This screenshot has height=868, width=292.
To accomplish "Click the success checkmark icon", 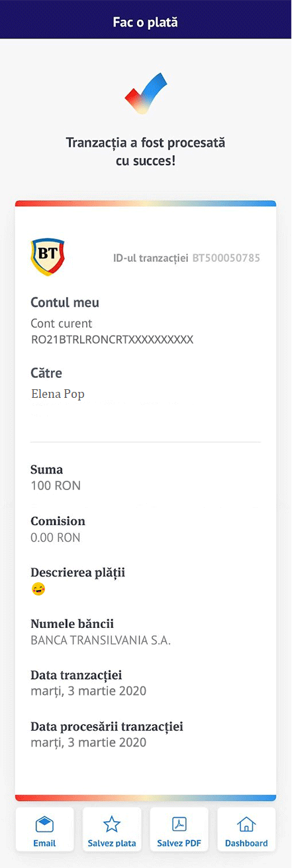I will (x=146, y=93).
